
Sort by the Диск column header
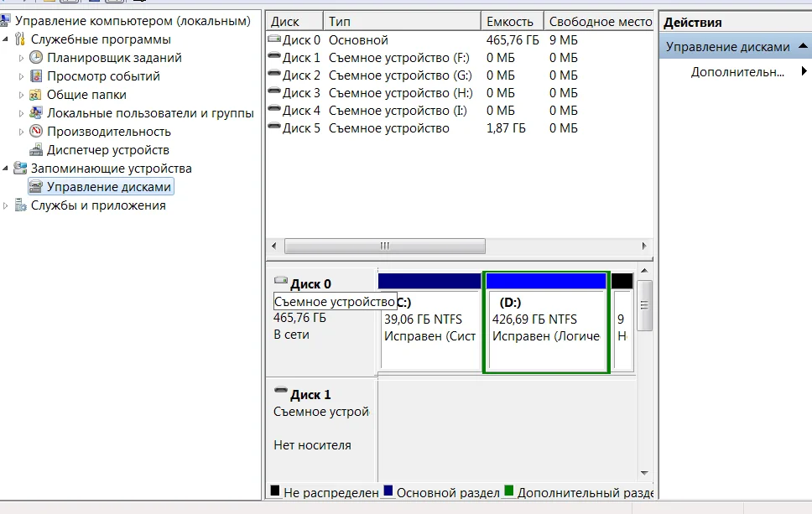click(x=294, y=21)
